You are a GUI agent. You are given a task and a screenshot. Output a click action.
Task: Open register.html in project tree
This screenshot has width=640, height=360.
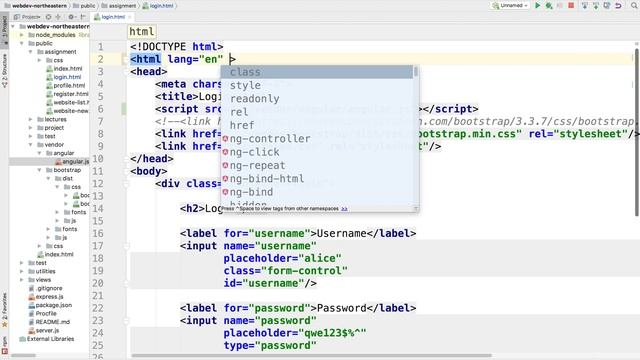click(67, 94)
